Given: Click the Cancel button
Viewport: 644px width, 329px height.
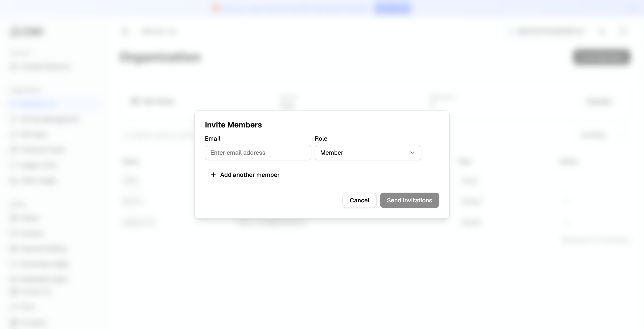Looking at the screenshot, I should (359, 200).
